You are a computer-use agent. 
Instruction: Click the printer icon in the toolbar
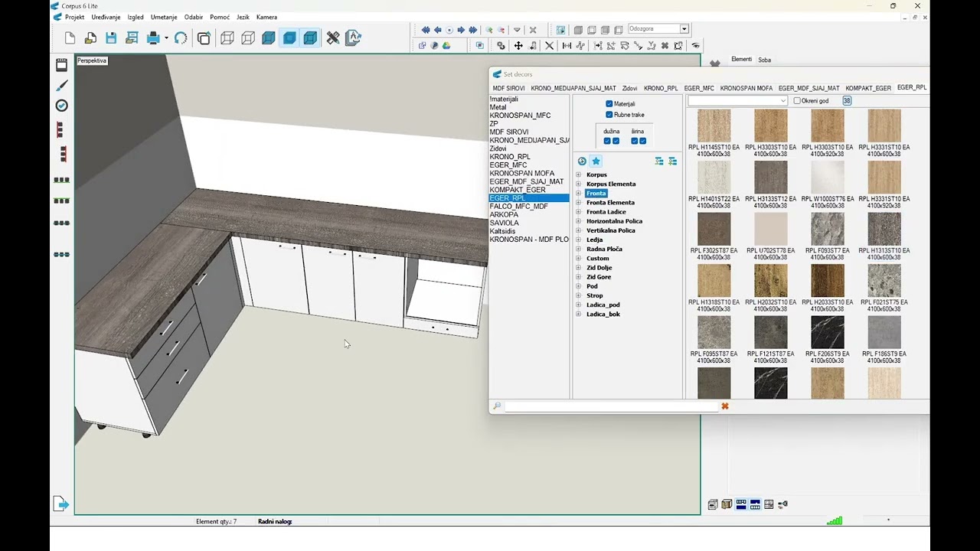click(x=153, y=38)
